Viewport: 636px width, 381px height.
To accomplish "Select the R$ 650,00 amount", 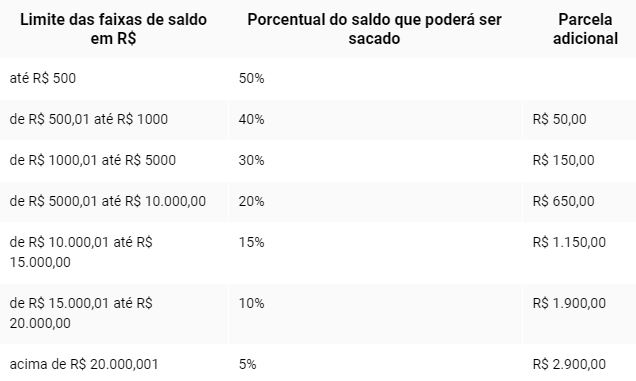I will (x=563, y=201).
